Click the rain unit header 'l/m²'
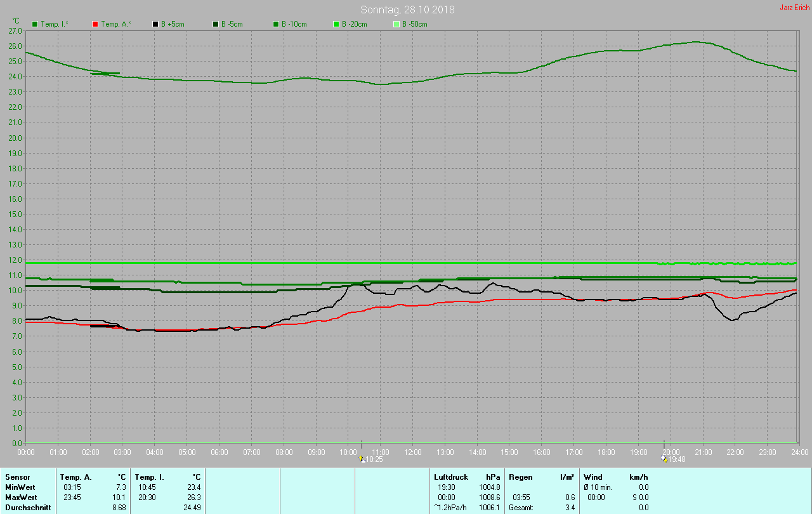The image size is (812, 514). click(567, 477)
